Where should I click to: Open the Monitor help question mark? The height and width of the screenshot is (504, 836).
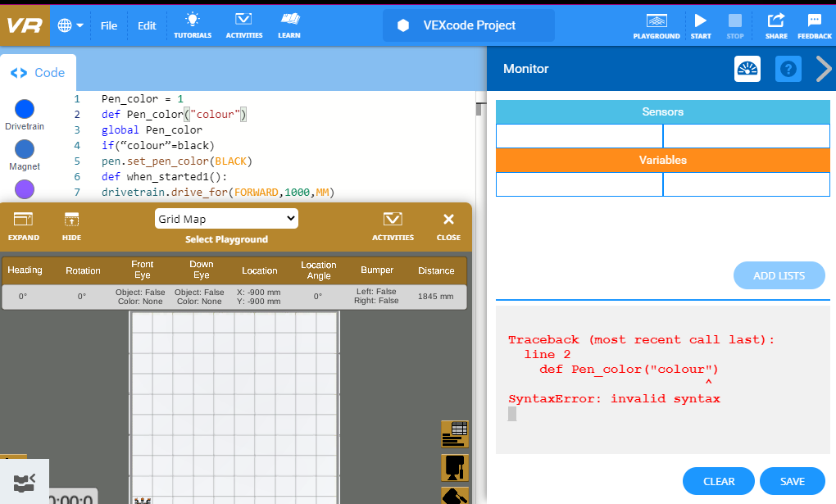[x=788, y=70]
